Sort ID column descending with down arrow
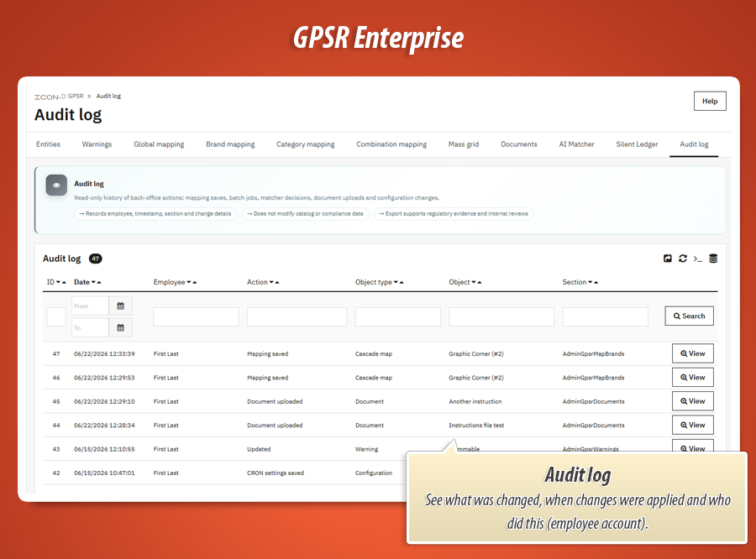756x559 pixels. [58, 282]
